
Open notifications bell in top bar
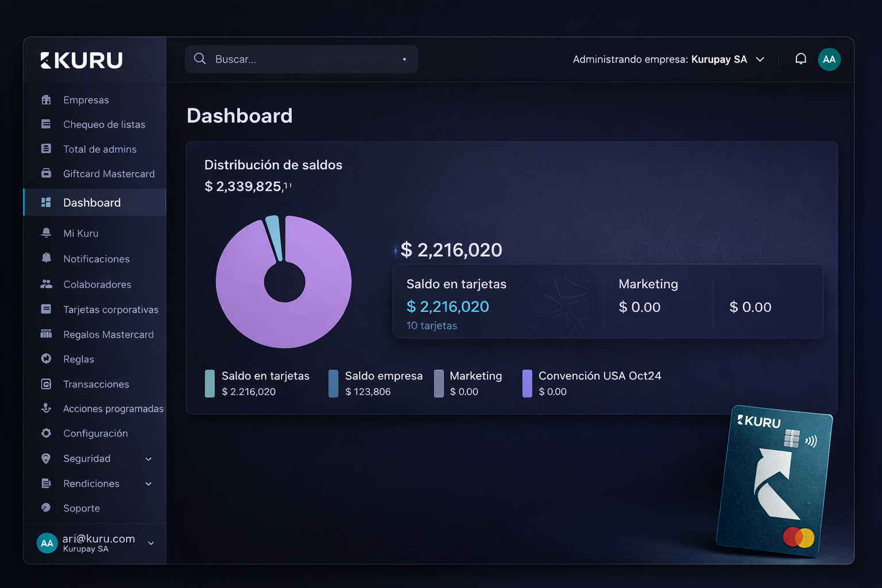(x=800, y=59)
